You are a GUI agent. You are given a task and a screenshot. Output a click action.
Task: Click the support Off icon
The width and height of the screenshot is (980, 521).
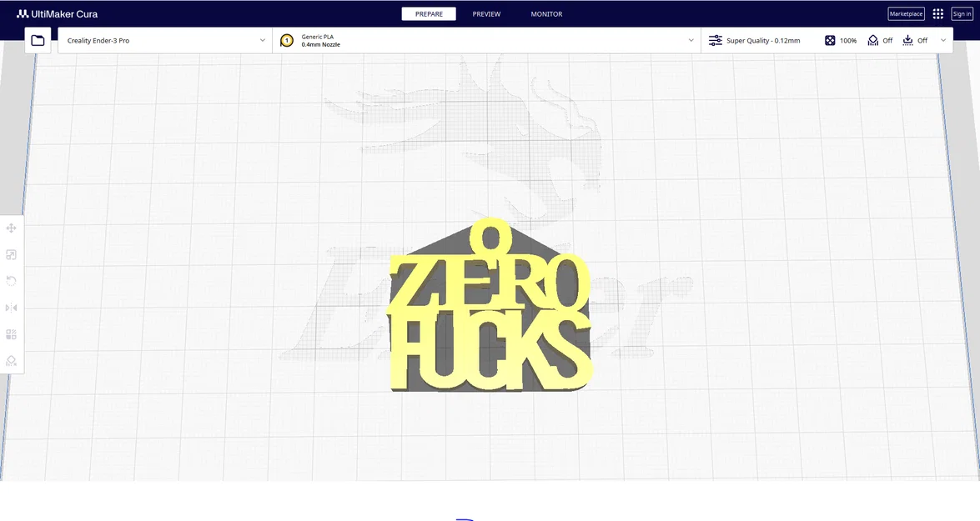coord(873,41)
